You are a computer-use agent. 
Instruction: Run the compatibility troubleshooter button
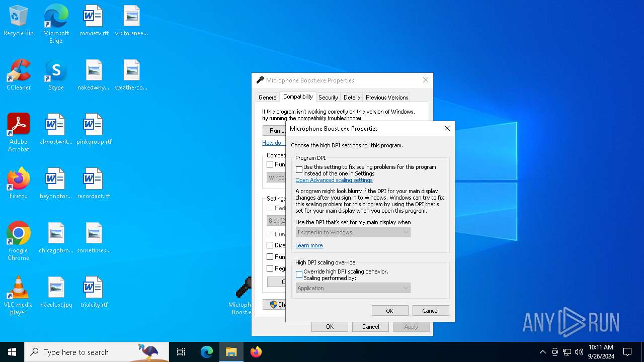point(274,131)
